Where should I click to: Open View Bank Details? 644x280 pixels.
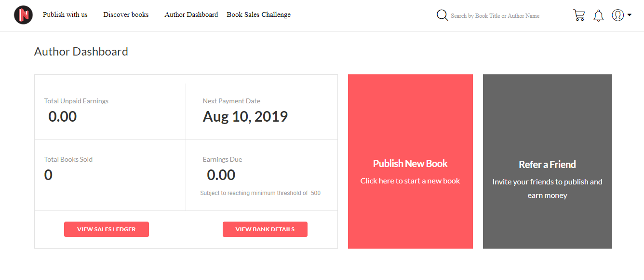[265, 229]
